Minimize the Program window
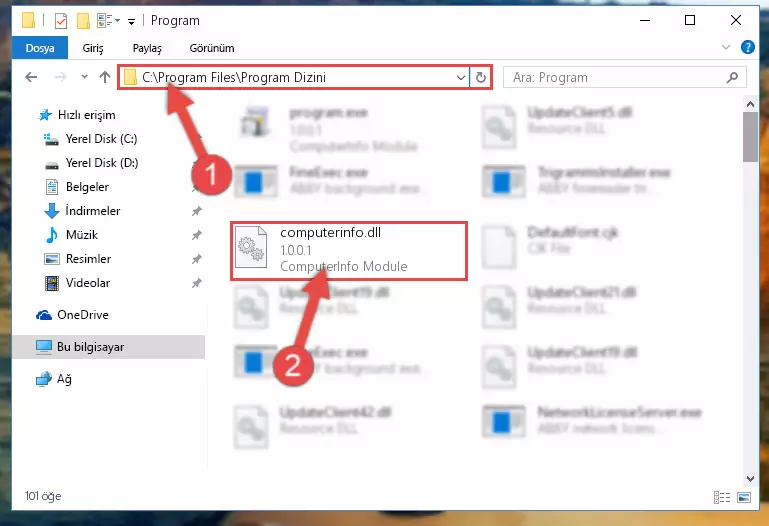This screenshot has width=769, height=526. coord(645,20)
